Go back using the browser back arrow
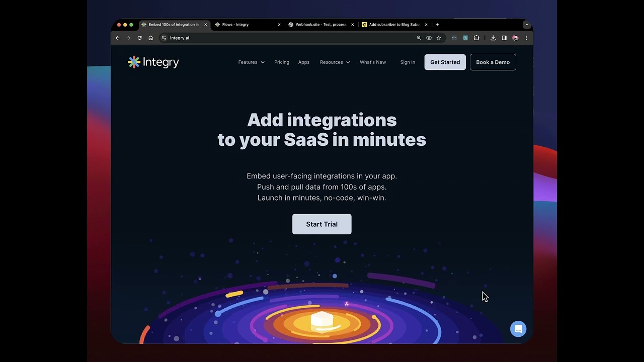The width and height of the screenshot is (644, 362). 117,38
